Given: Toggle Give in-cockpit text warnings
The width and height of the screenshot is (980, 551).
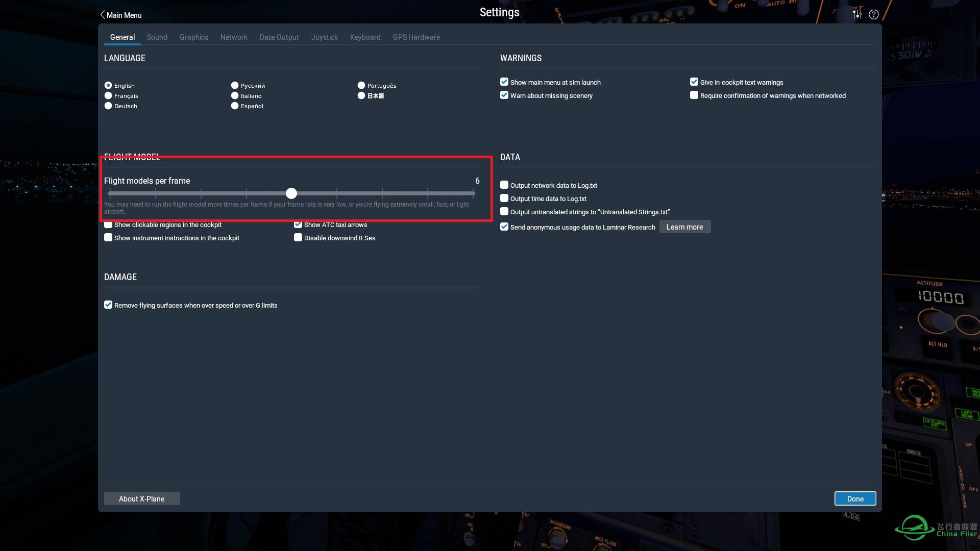Looking at the screenshot, I should click(x=694, y=82).
